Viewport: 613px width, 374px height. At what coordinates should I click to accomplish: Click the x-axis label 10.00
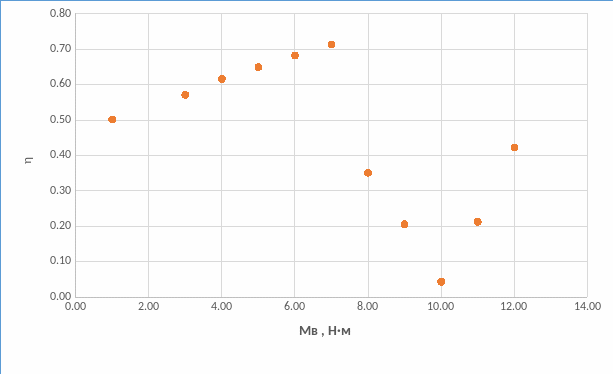point(441,306)
